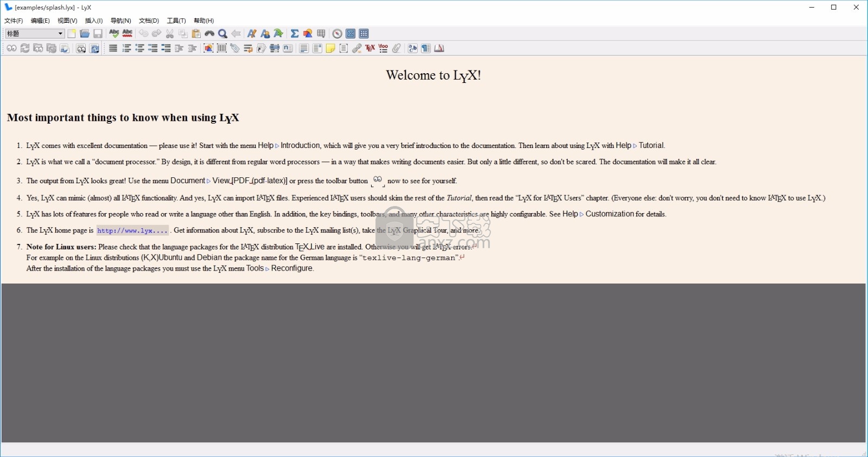This screenshot has height=457, width=868.
Task: Open the paragraph layout dropdown showing 标题
Action: tap(35, 34)
